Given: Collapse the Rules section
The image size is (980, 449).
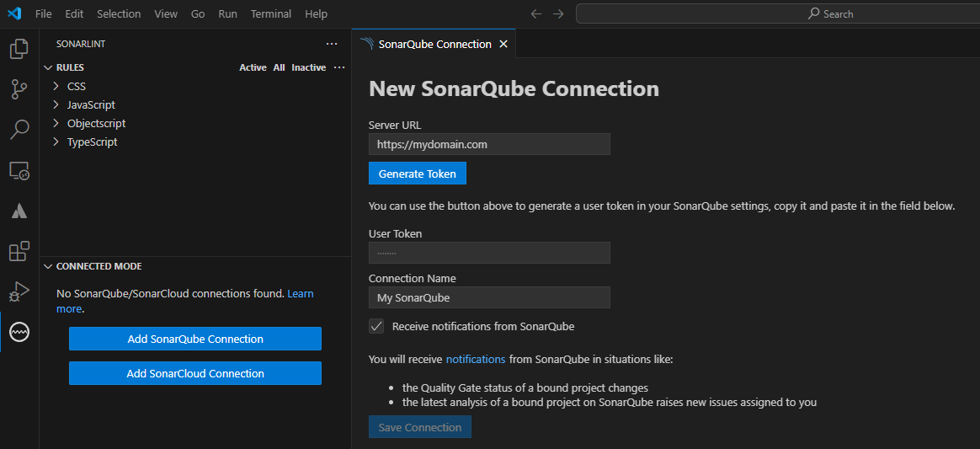Looking at the screenshot, I should [x=47, y=67].
